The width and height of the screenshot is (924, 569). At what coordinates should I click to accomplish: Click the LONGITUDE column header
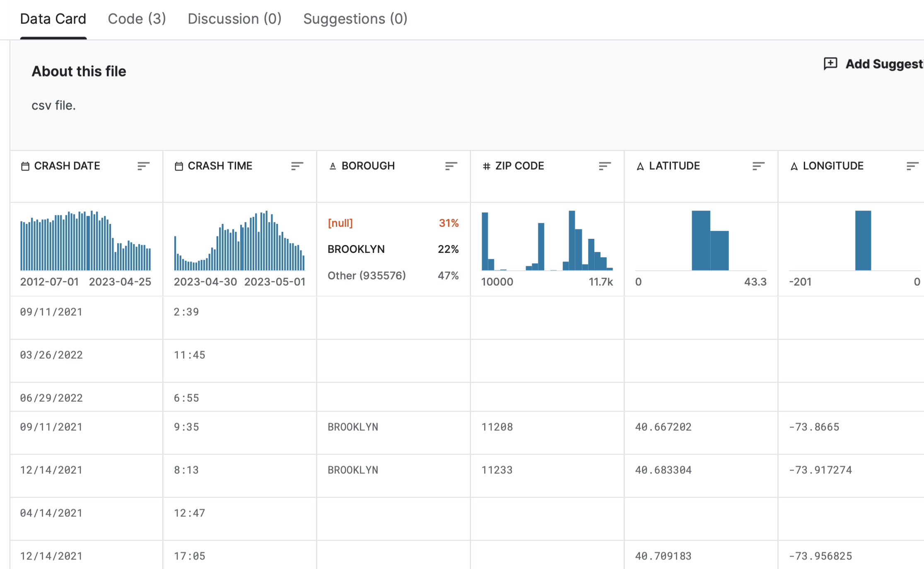coord(833,166)
